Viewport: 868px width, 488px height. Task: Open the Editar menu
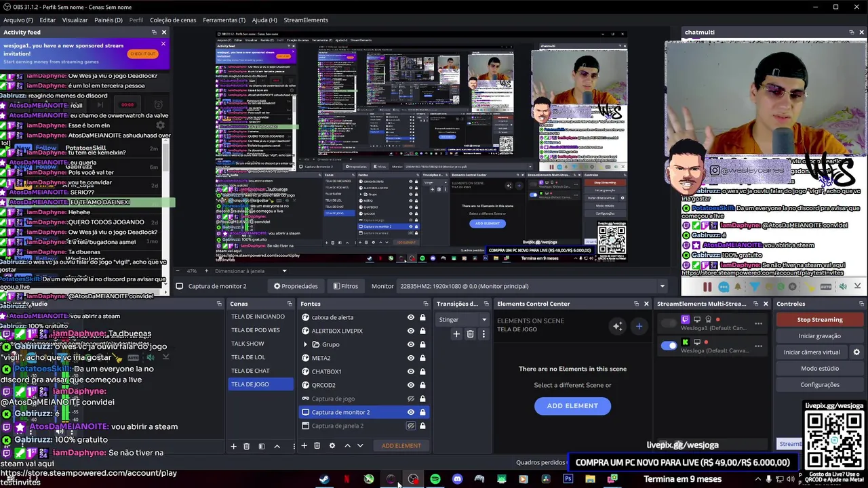click(x=47, y=20)
